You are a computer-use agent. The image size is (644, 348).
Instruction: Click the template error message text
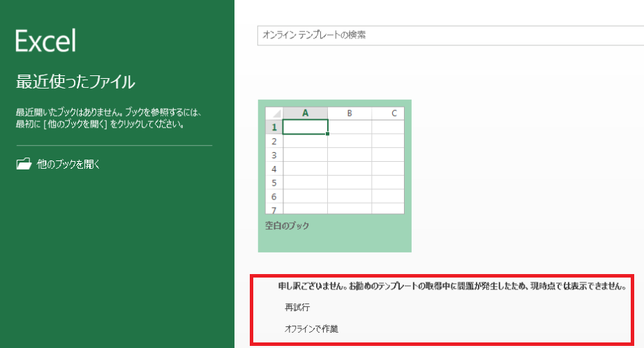point(452,286)
